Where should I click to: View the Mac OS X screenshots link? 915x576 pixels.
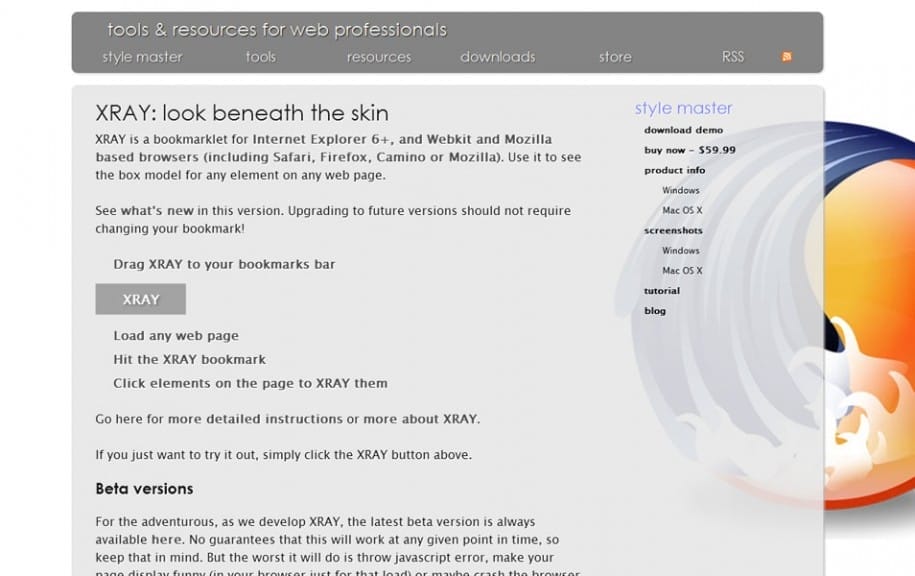click(681, 270)
